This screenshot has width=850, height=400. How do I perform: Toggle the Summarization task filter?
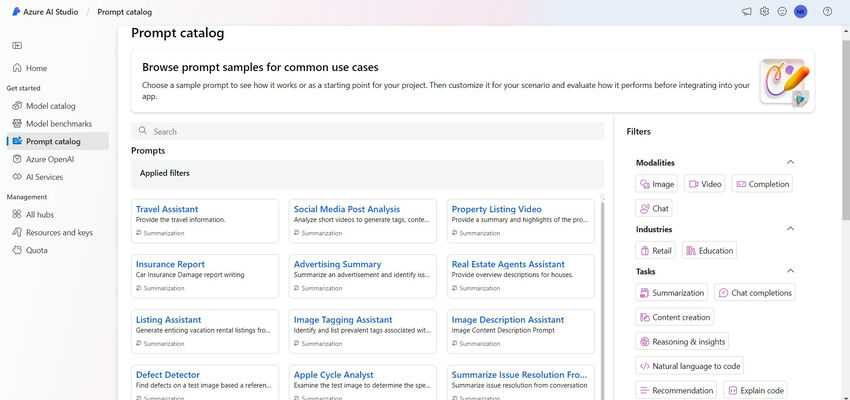671,293
